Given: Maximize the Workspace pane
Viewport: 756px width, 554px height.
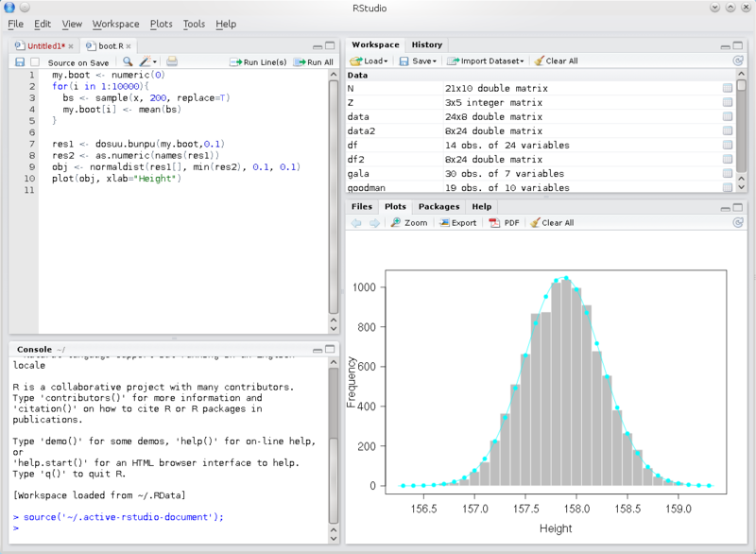Looking at the screenshot, I should point(738,45).
